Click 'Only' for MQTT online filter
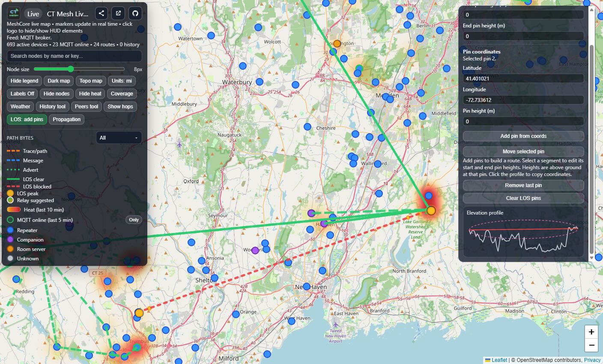The width and height of the screenshot is (603, 364). (x=134, y=220)
